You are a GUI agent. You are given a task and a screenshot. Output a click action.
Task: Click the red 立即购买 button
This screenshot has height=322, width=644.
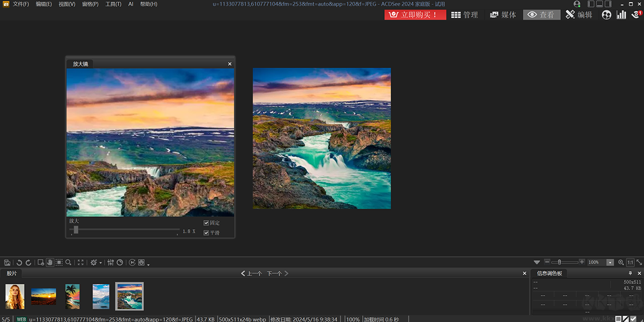pos(415,15)
